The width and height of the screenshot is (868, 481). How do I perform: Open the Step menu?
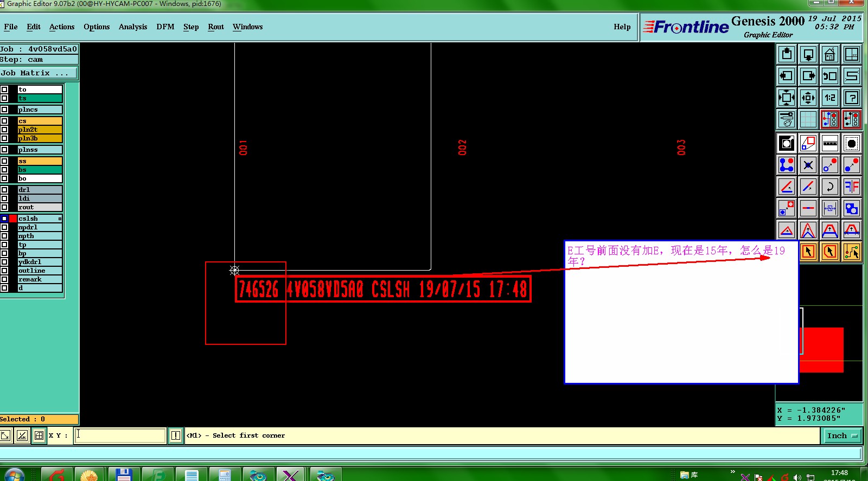click(x=191, y=27)
